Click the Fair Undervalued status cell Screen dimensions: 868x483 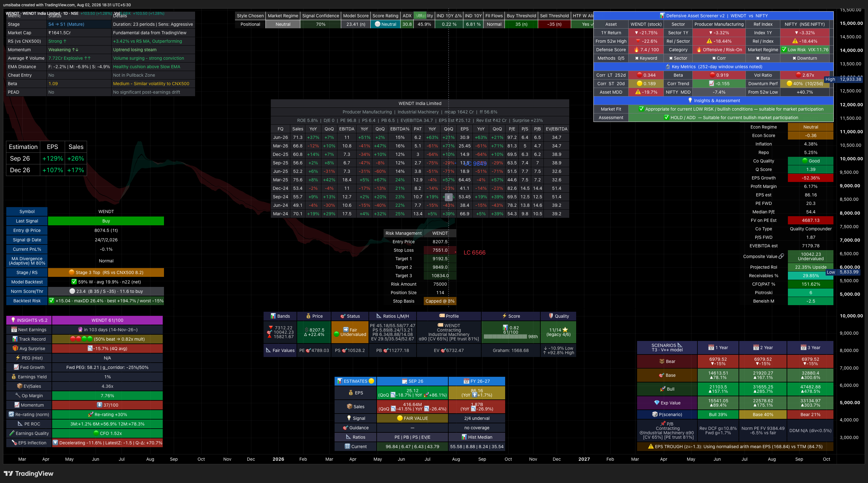coord(350,332)
